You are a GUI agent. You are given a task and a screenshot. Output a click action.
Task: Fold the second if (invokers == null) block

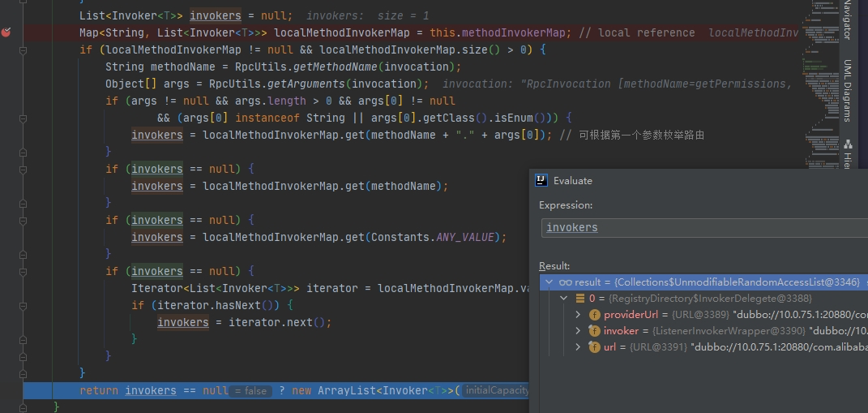pos(23,220)
